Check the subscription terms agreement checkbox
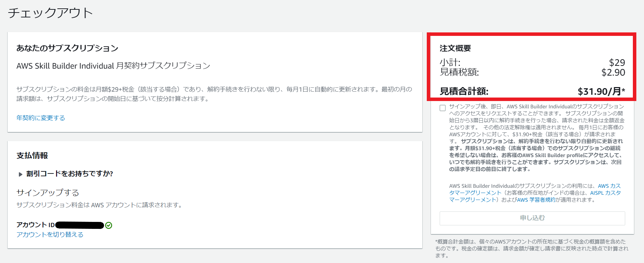Screen dimensions: 644x263 pyautogui.click(x=442, y=108)
